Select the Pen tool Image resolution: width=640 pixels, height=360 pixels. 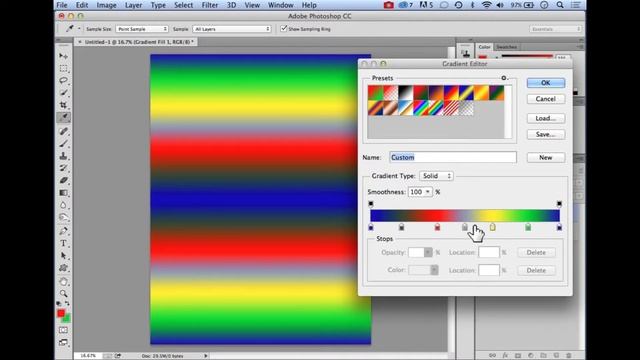tap(63, 231)
